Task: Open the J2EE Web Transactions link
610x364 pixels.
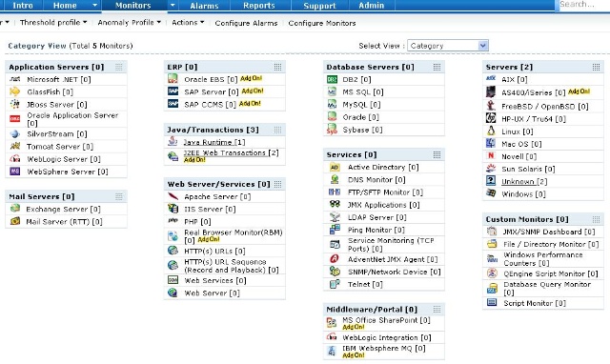Action: point(231,152)
